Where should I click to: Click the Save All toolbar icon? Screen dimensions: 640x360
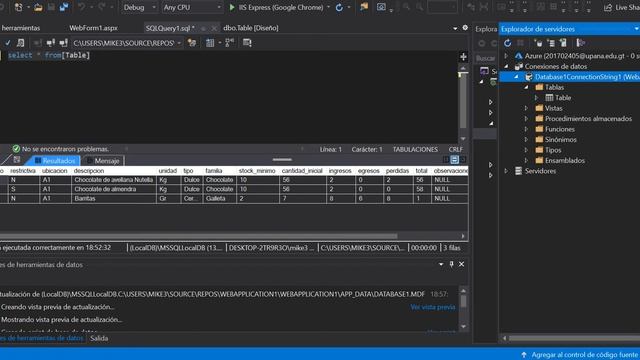[x=64, y=7]
